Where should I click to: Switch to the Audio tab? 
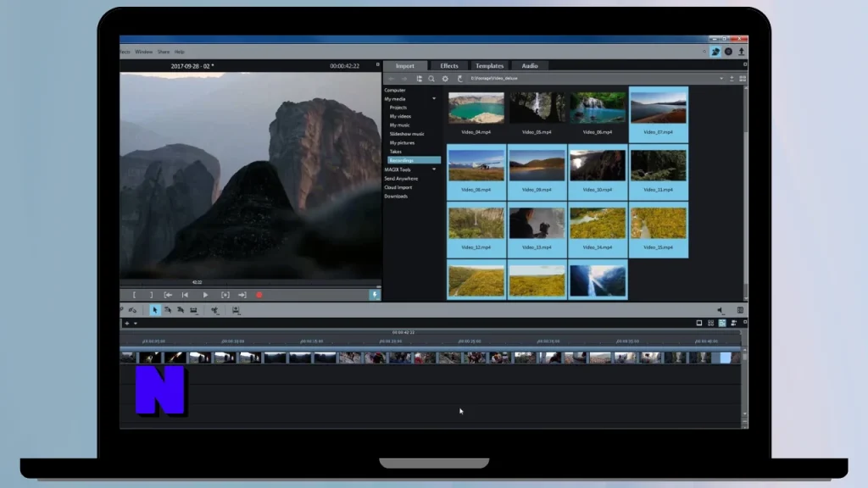click(x=530, y=66)
